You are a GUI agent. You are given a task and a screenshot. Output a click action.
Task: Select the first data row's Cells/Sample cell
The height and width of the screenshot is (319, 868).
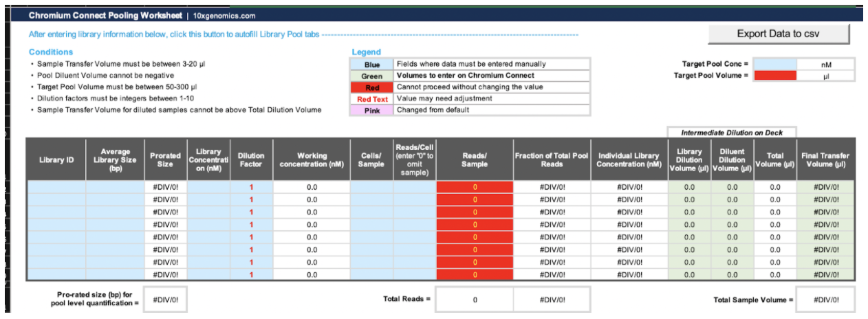point(371,187)
